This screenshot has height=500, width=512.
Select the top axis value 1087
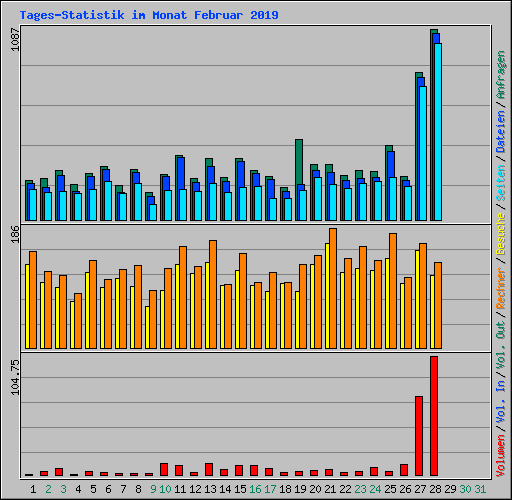[x=15, y=39]
